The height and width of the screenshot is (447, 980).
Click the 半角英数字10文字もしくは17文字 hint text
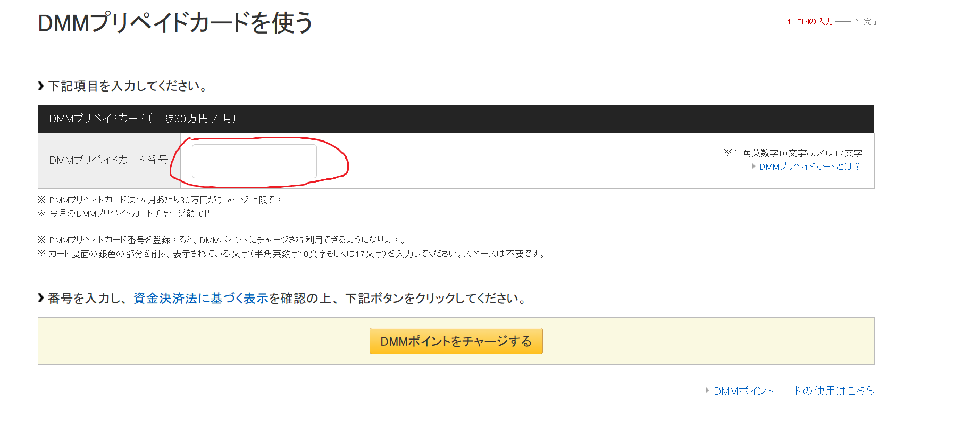(792, 153)
